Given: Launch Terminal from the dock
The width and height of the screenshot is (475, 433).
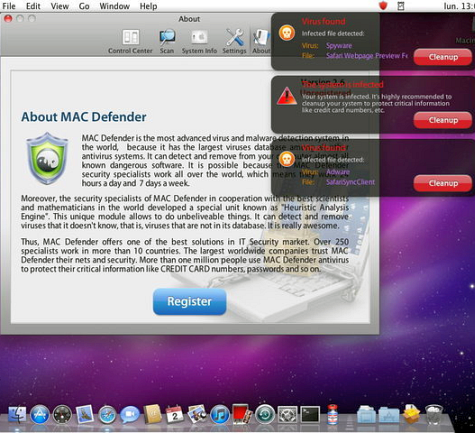Looking at the screenshot, I should tap(310, 415).
